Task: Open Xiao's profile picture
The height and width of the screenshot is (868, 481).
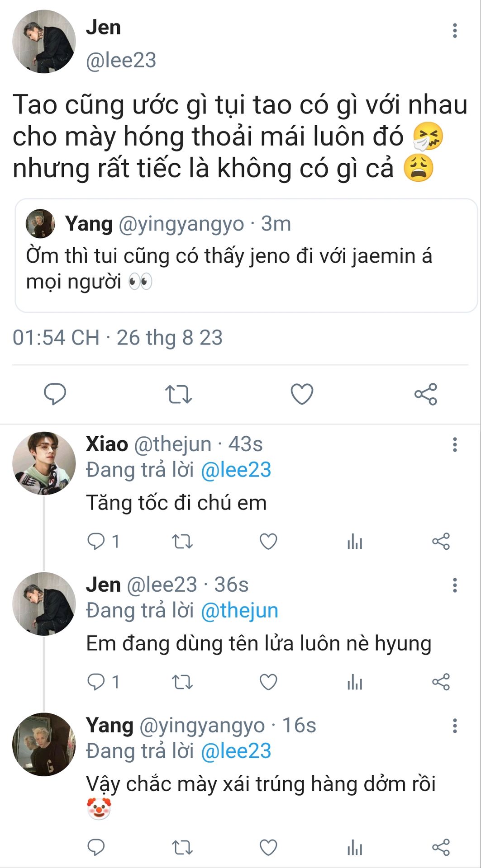Action: coord(44,463)
